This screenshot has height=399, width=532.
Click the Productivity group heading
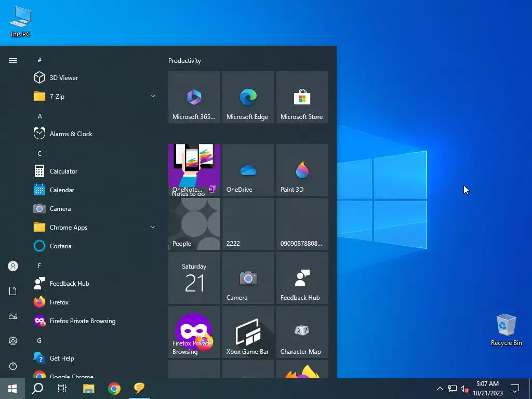[x=184, y=61]
